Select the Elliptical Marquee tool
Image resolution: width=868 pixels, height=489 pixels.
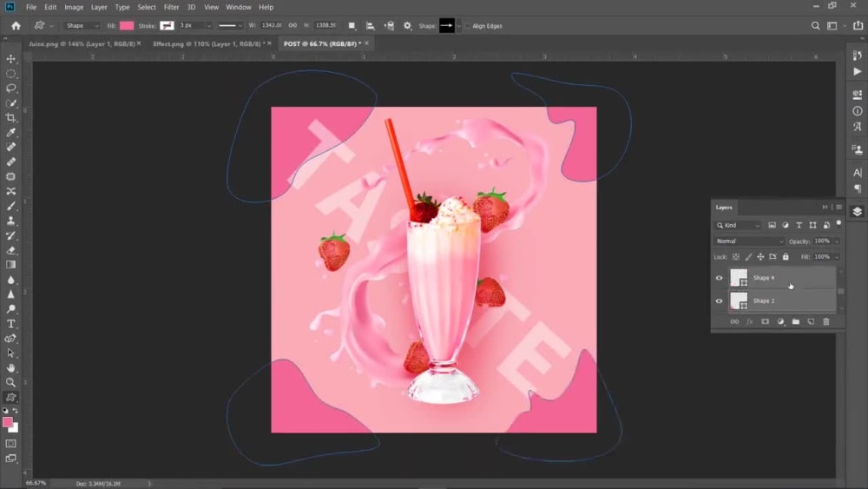point(10,74)
